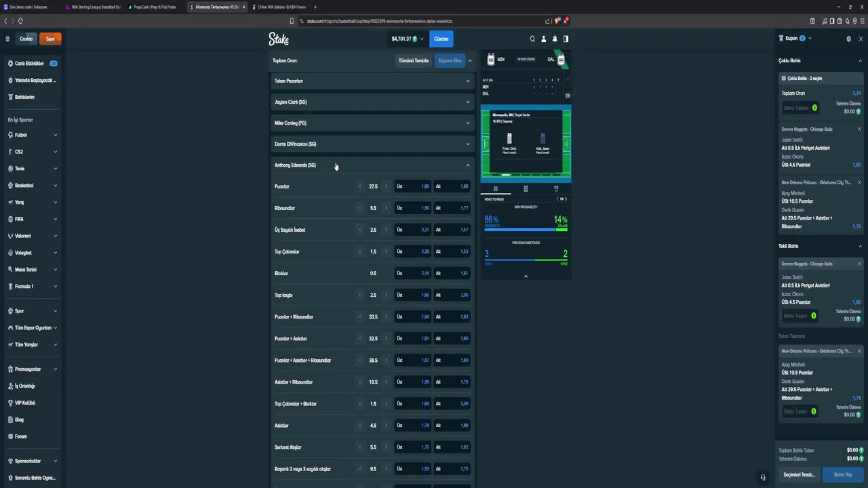Click the Bahis Yap button

[x=843, y=474]
